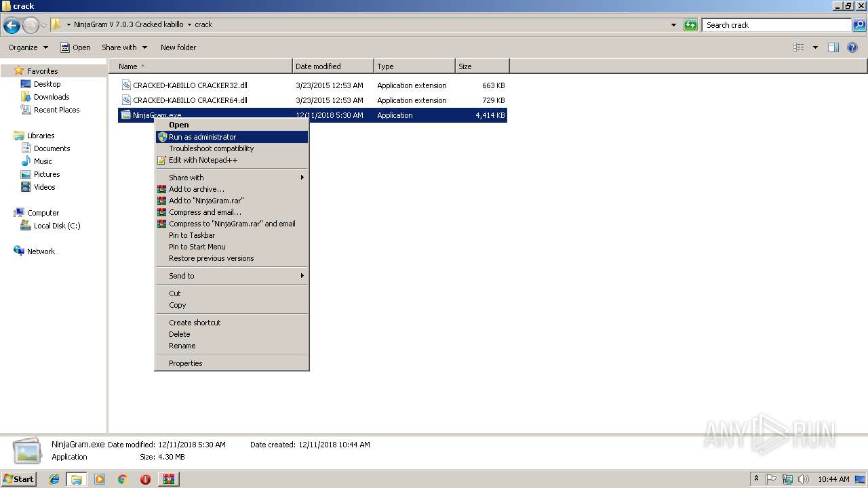Launch Internet Explorer from taskbar
Viewport: 868px width, 488px height.
click(x=54, y=479)
